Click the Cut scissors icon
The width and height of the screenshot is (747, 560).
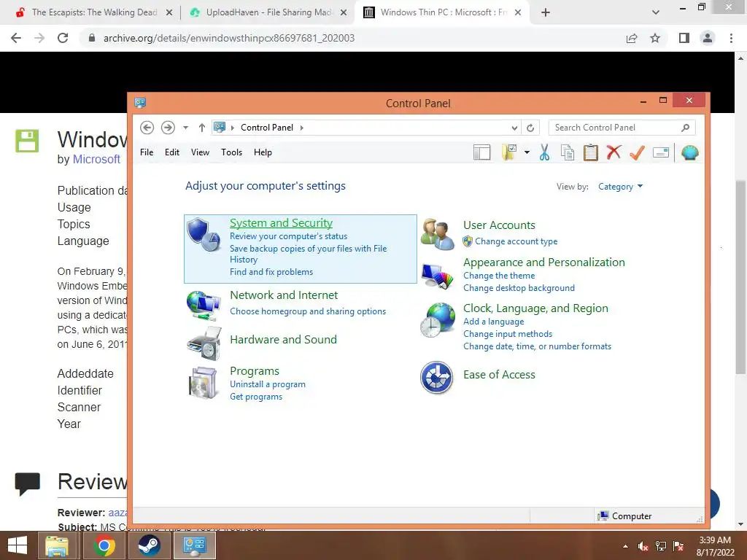tap(544, 152)
